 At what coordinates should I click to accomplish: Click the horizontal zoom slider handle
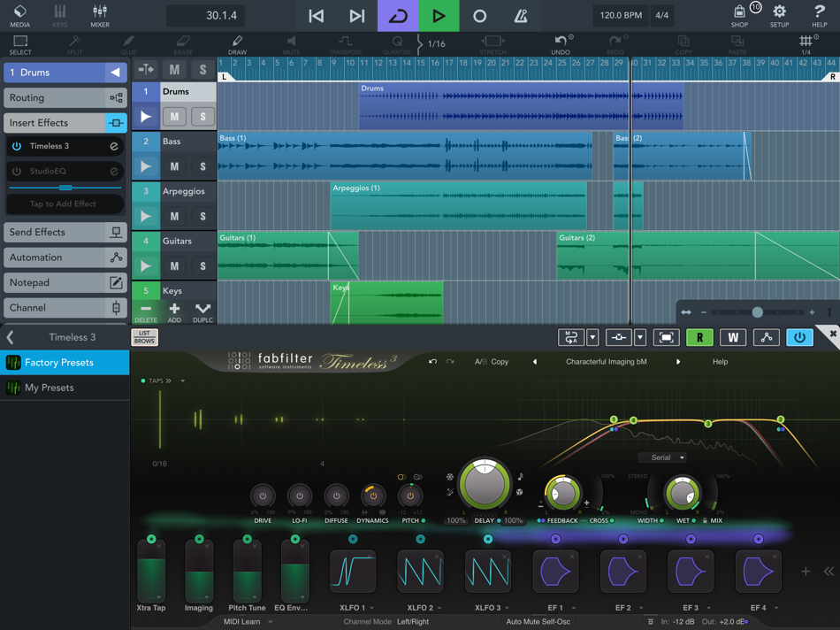coord(757,311)
